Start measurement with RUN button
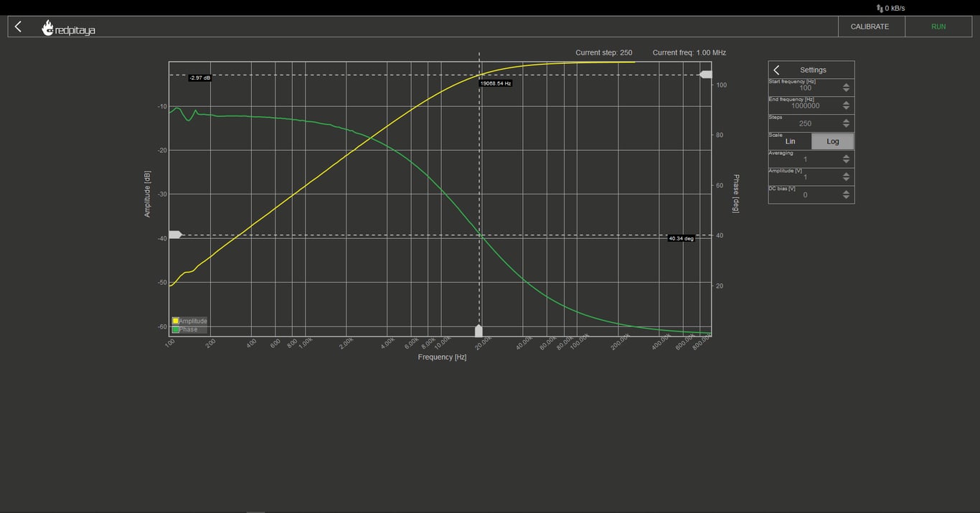980x513 pixels. pyautogui.click(x=938, y=27)
